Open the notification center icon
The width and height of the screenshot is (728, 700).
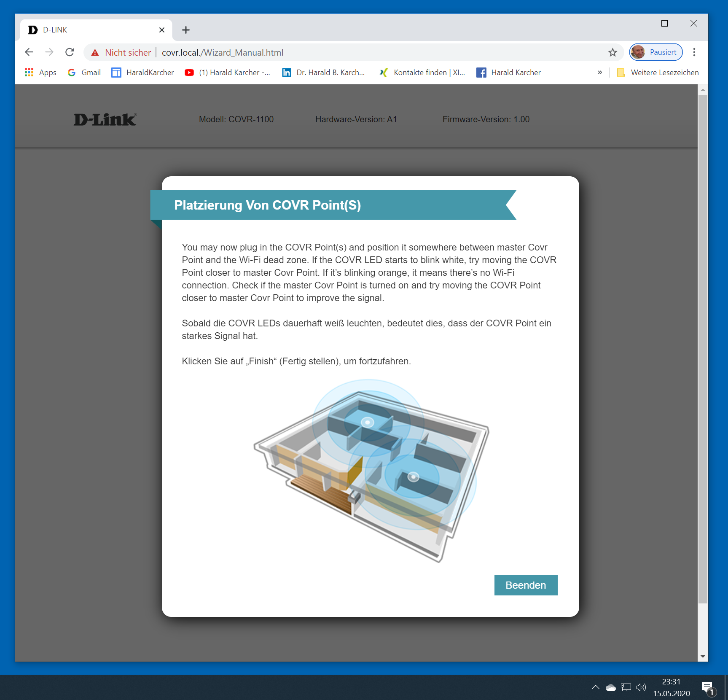click(x=708, y=688)
